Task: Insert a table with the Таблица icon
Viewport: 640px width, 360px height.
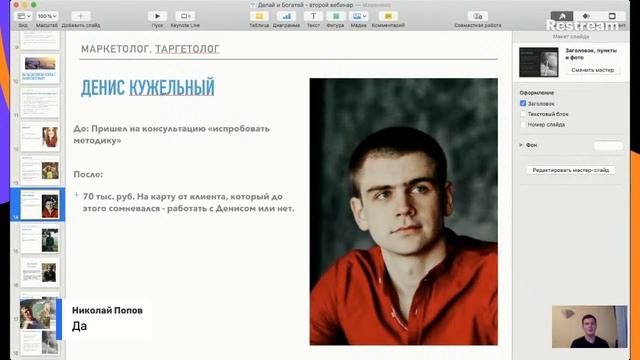Action: tap(259, 16)
